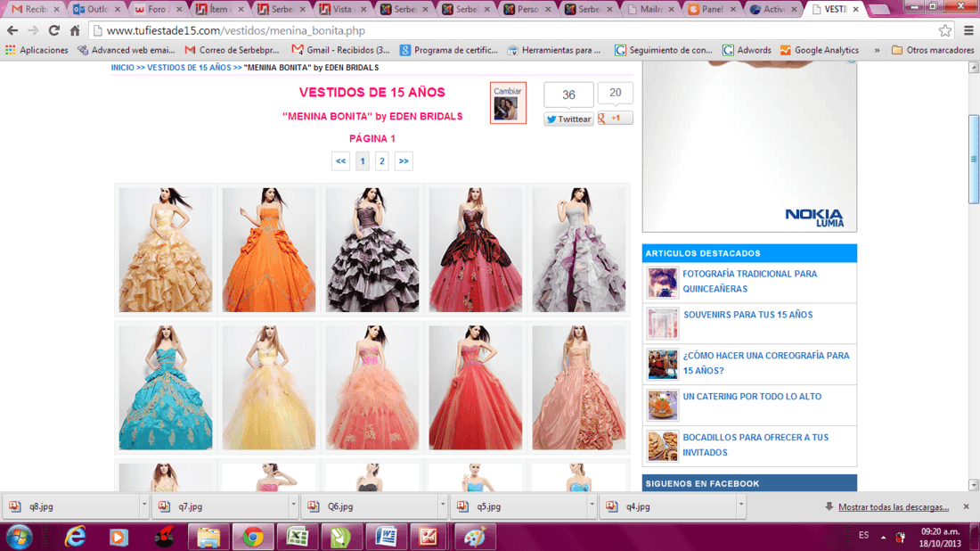Click the Google +1 button
The height and width of the screenshot is (551, 980).
[615, 119]
